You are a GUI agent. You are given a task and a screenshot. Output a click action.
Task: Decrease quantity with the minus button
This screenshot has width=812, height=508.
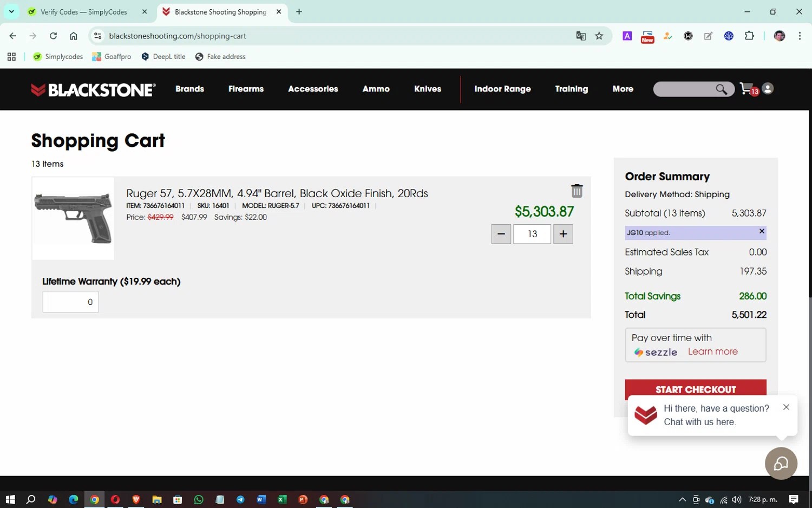[501, 234]
